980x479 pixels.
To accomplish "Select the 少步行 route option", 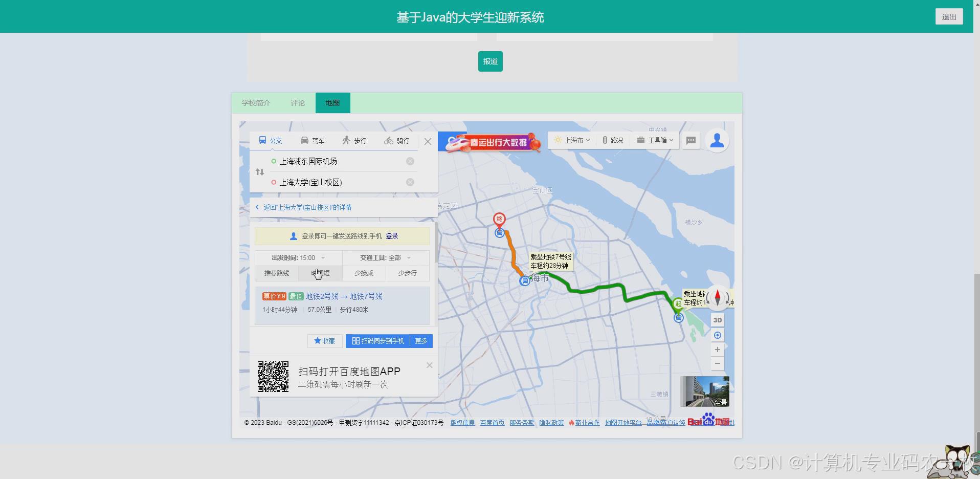I will 407,273.
